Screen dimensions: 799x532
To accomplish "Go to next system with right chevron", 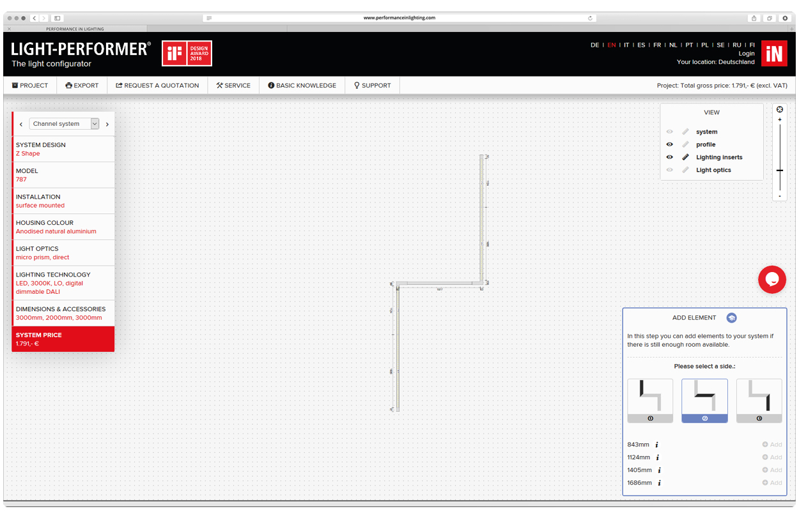I will tap(107, 124).
